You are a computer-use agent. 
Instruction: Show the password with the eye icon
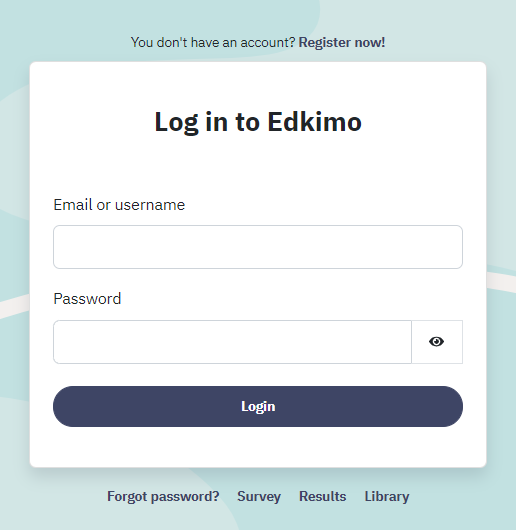click(437, 342)
